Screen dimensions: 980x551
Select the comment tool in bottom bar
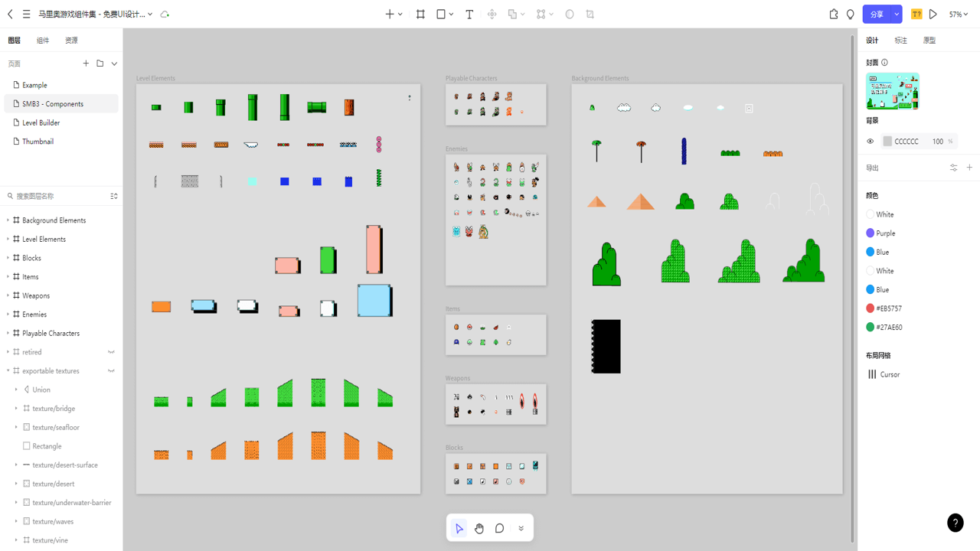[x=499, y=528]
